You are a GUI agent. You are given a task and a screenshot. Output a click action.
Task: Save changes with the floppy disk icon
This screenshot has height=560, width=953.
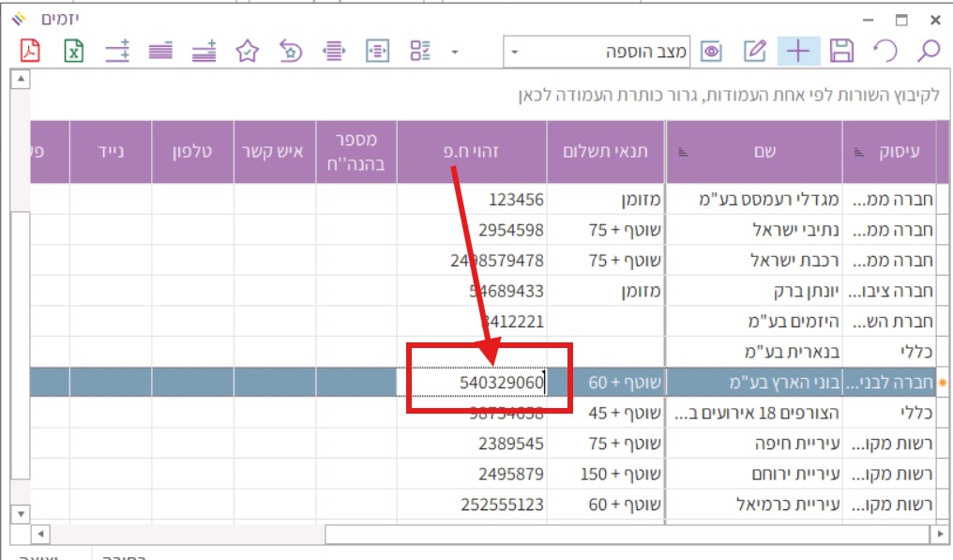(842, 52)
